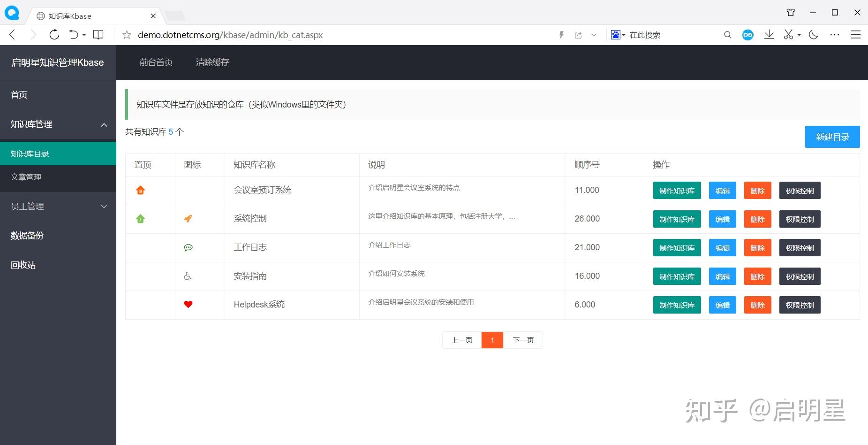
Task: Open 回收站 in the sidebar
Action: pyautogui.click(x=58, y=265)
